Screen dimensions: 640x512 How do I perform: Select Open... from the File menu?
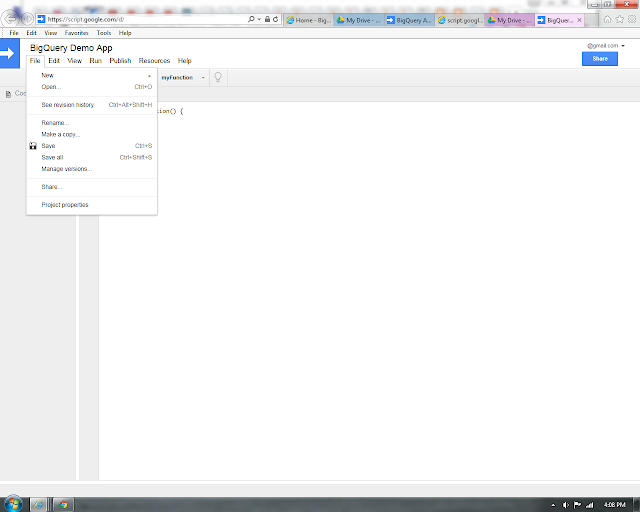click(92, 87)
